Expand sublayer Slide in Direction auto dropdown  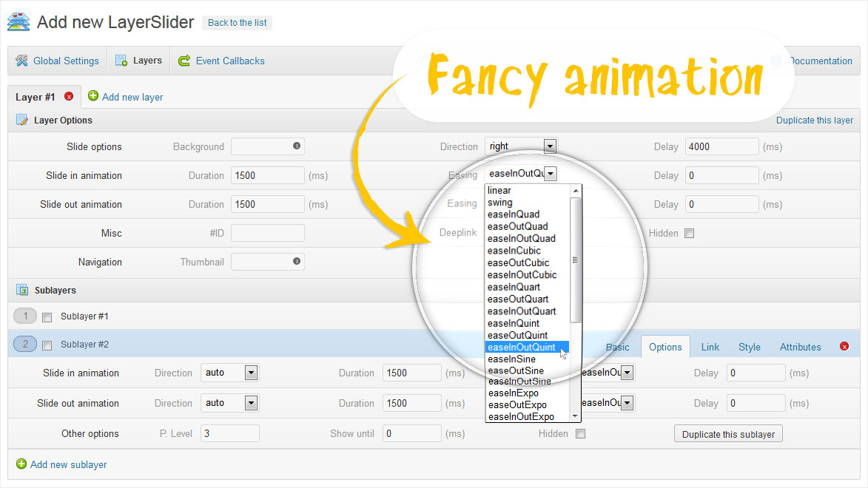229,373
